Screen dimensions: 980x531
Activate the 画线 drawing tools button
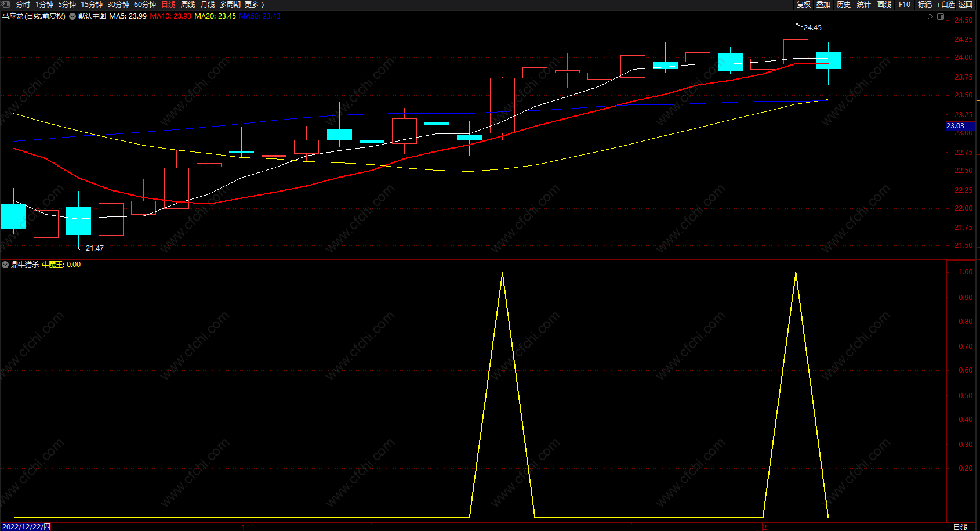coord(884,5)
